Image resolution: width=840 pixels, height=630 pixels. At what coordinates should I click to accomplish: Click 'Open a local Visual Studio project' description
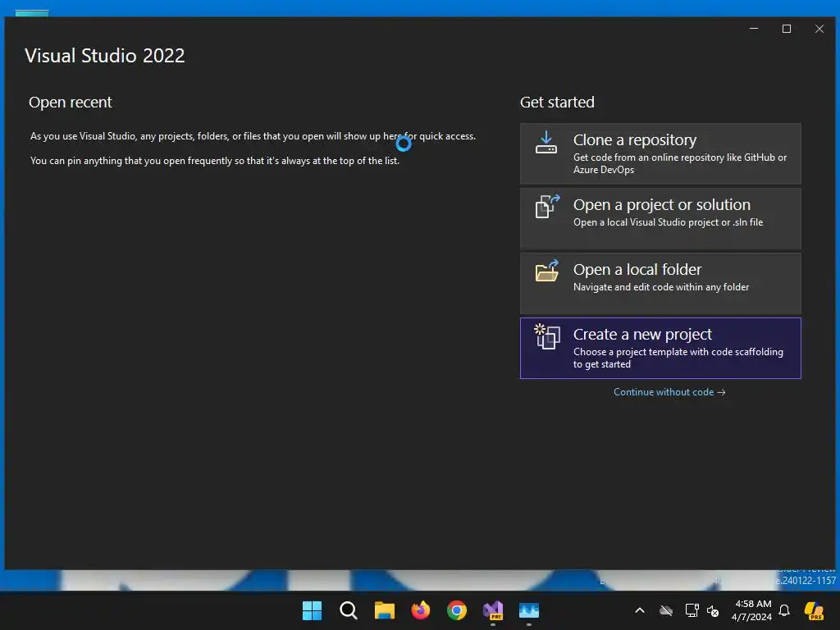coord(668,222)
